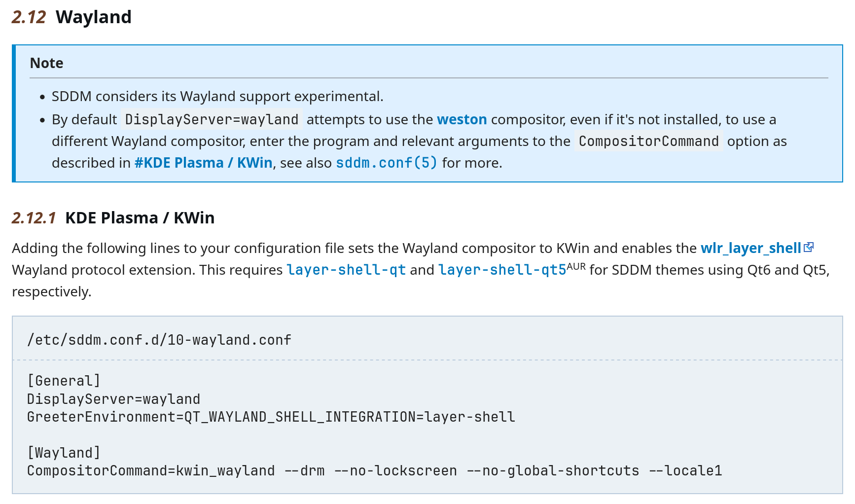Click the Note box title
This screenshot has width=855, height=504.
[x=47, y=63]
